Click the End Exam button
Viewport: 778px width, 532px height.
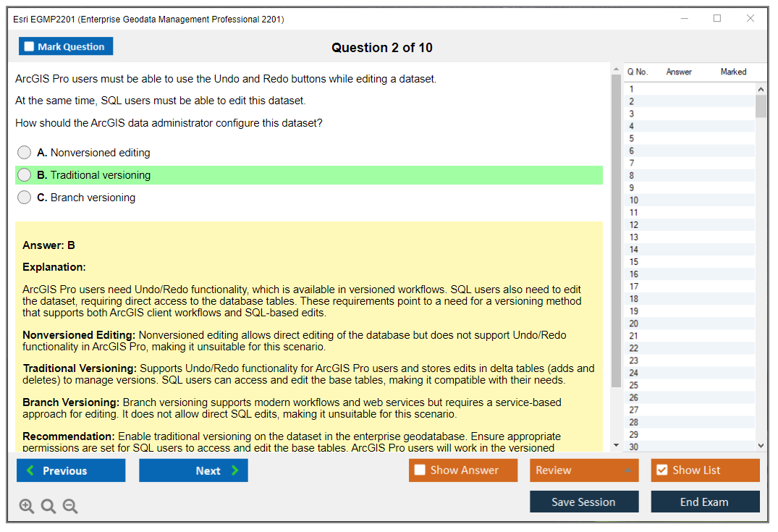pos(705,502)
